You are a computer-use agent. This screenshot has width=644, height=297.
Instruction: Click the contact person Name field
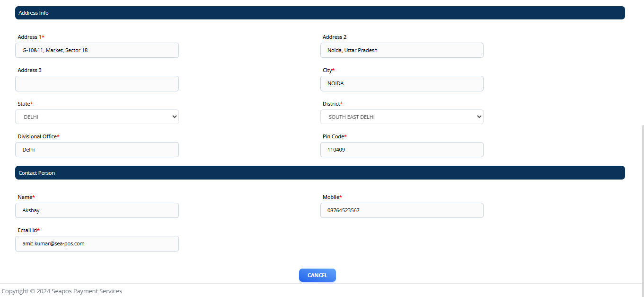(x=97, y=210)
